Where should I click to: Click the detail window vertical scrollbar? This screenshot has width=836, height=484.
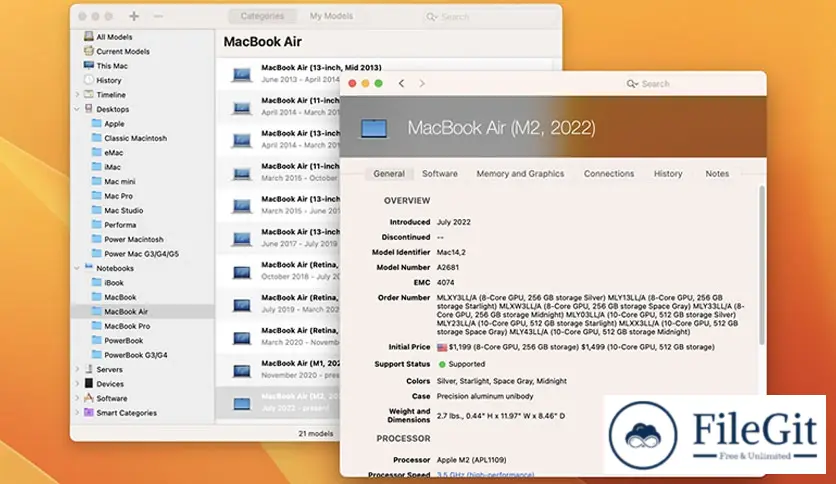point(761,265)
